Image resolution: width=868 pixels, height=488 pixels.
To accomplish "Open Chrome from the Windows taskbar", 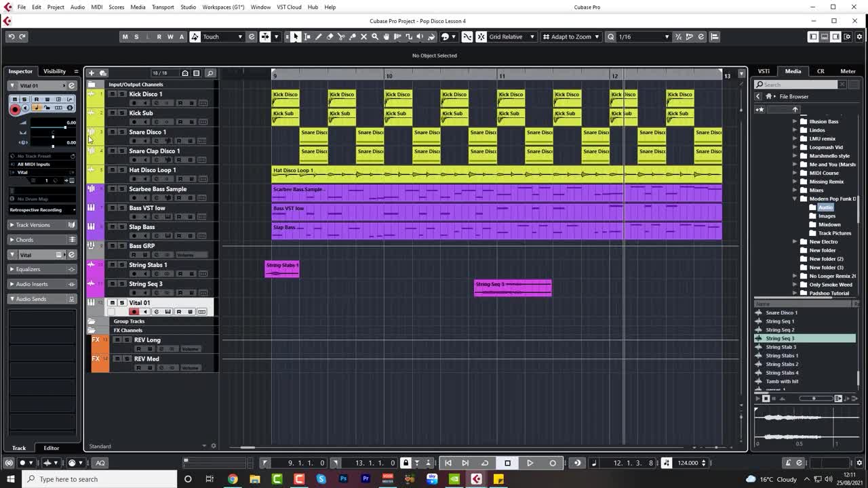I will (233, 479).
